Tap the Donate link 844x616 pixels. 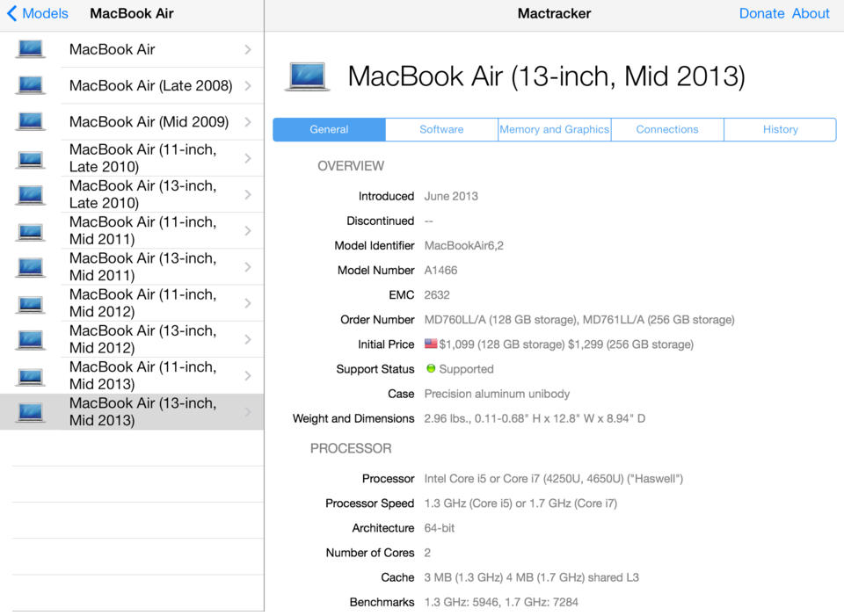coord(761,13)
